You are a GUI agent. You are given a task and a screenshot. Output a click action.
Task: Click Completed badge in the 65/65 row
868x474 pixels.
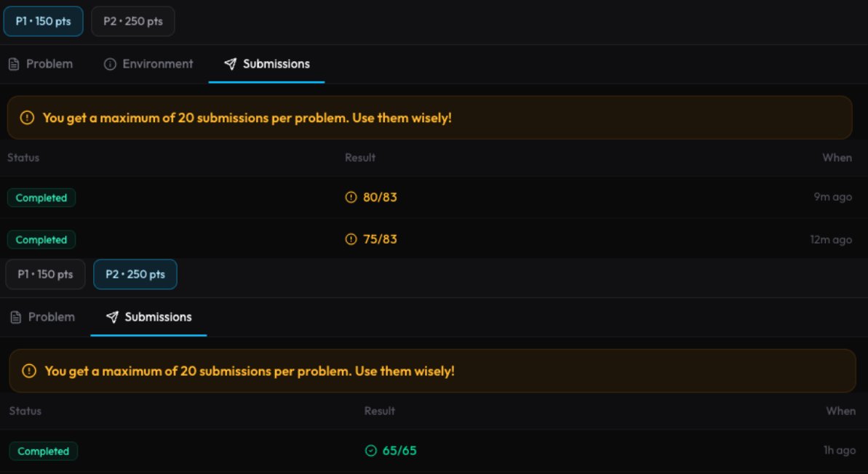coord(44,451)
